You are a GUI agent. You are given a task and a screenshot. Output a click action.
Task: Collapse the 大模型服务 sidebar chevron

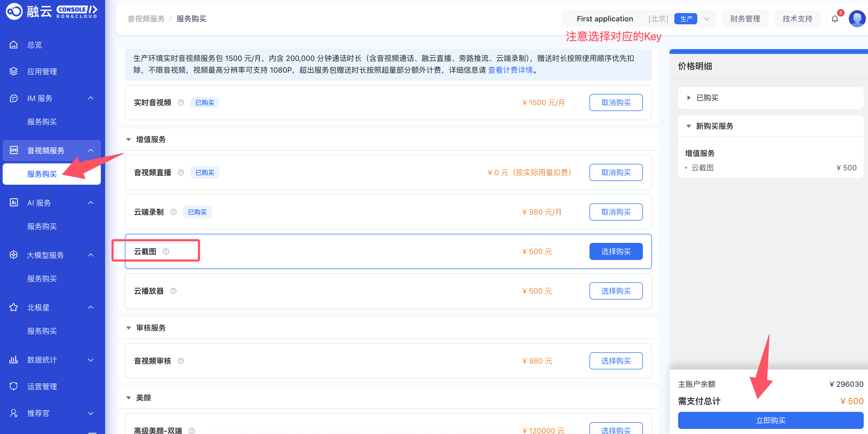[91, 255]
